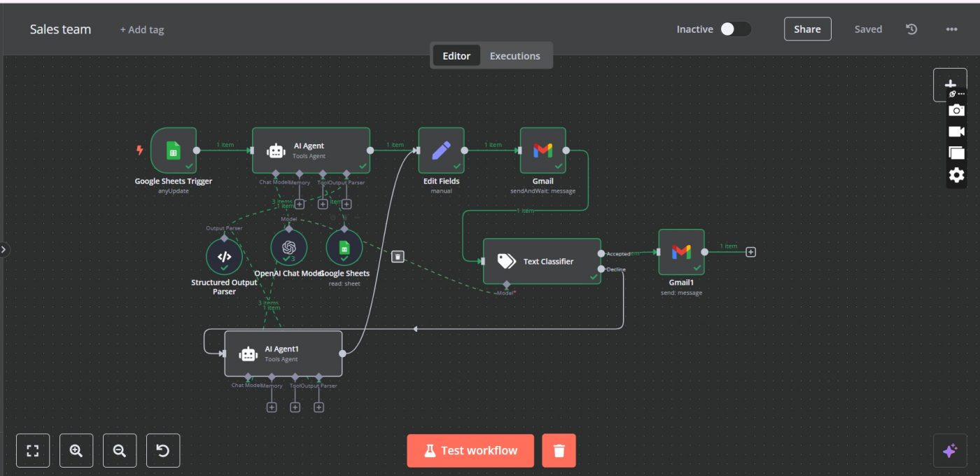This screenshot has height=476, width=980.
Task: Select the Text Classifier node
Action: [542, 261]
